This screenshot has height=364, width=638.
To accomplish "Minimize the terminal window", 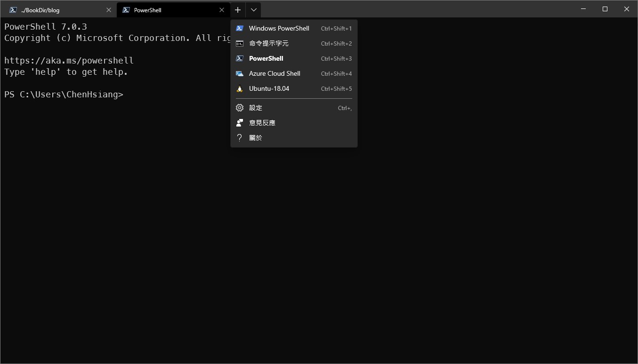I will pyautogui.click(x=584, y=9).
